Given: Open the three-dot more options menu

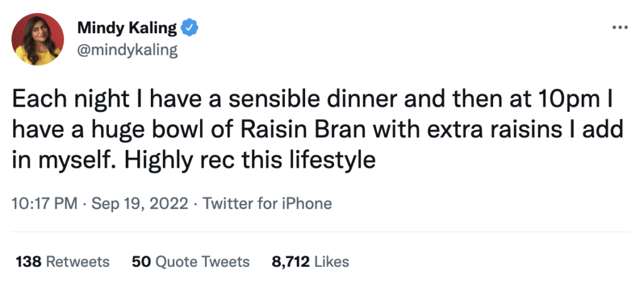Looking at the screenshot, I should pos(620,28).
